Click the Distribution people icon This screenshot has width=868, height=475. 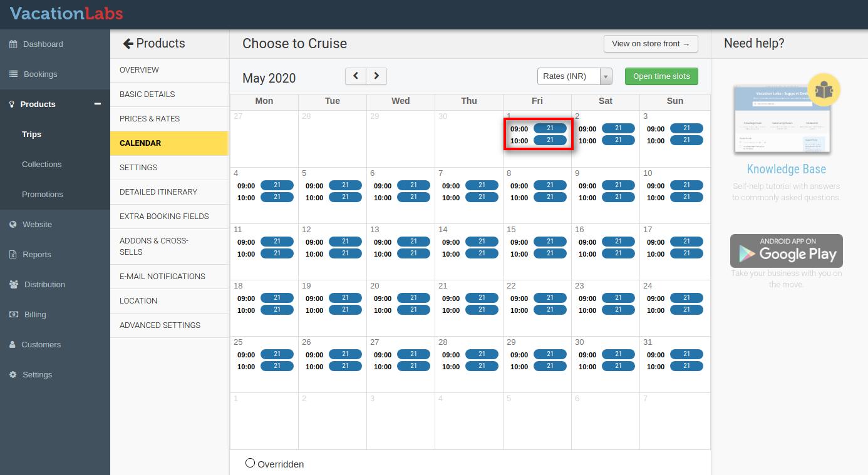(14, 285)
